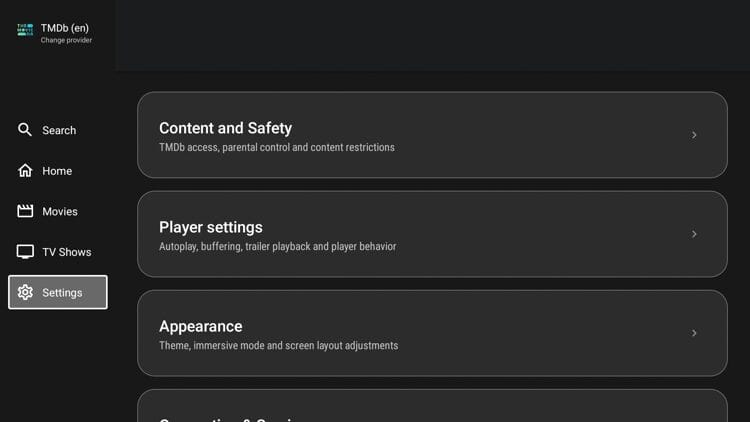Viewport: 750px width, 422px height.
Task: Navigate to the TV Shows label
Action: (x=67, y=252)
